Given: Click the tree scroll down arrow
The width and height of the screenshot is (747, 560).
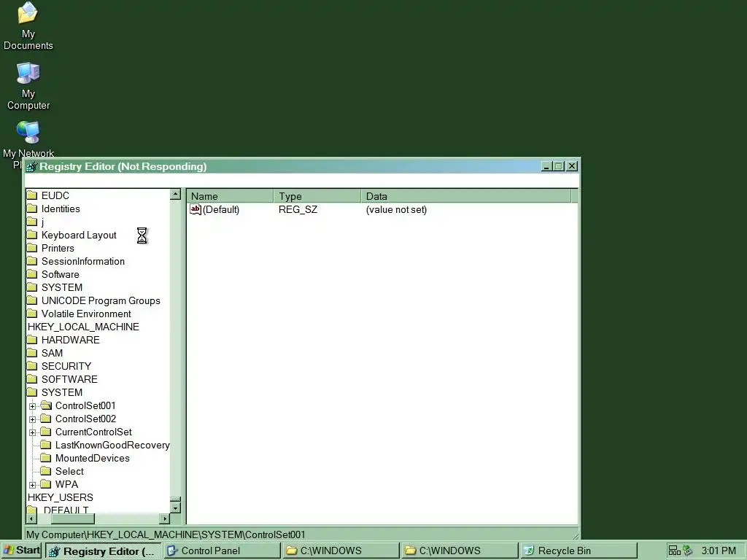Looking at the screenshot, I should (x=175, y=507).
